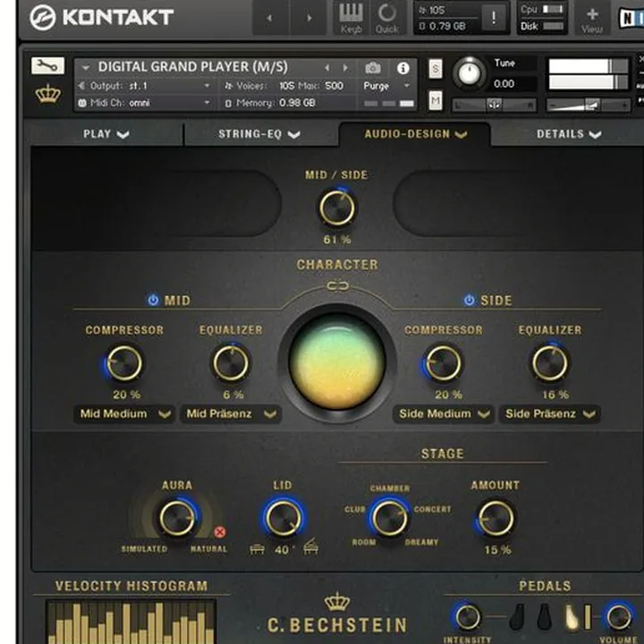Image resolution: width=644 pixels, height=644 pixels.
Task: Click the Stage room selector knob
Action: click(389, 518)
